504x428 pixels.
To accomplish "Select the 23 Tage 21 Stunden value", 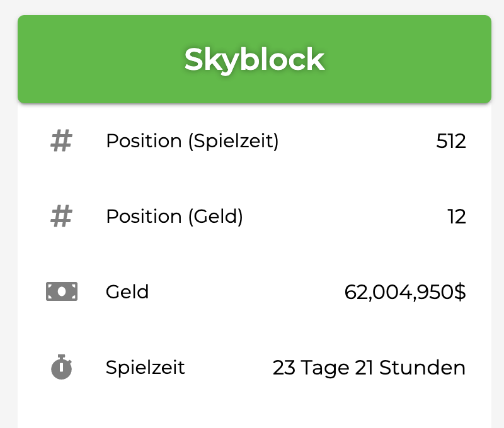I will [x=369, y=368].
